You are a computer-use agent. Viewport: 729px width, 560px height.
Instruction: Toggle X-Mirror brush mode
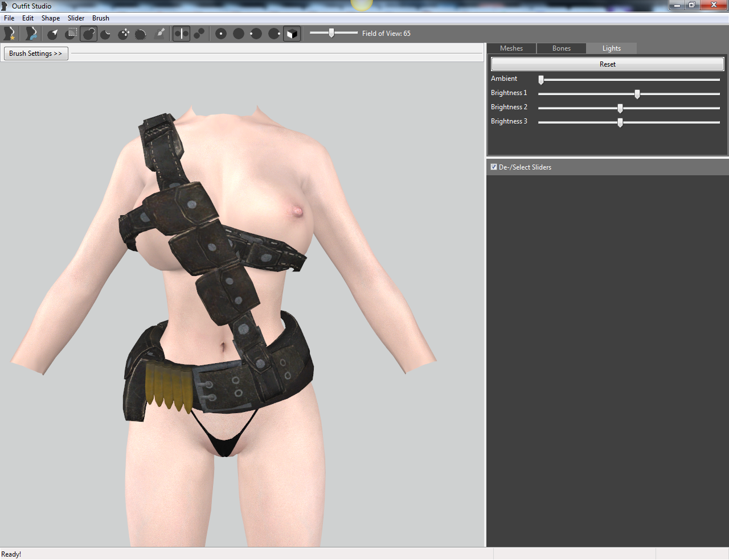[181, 34]
